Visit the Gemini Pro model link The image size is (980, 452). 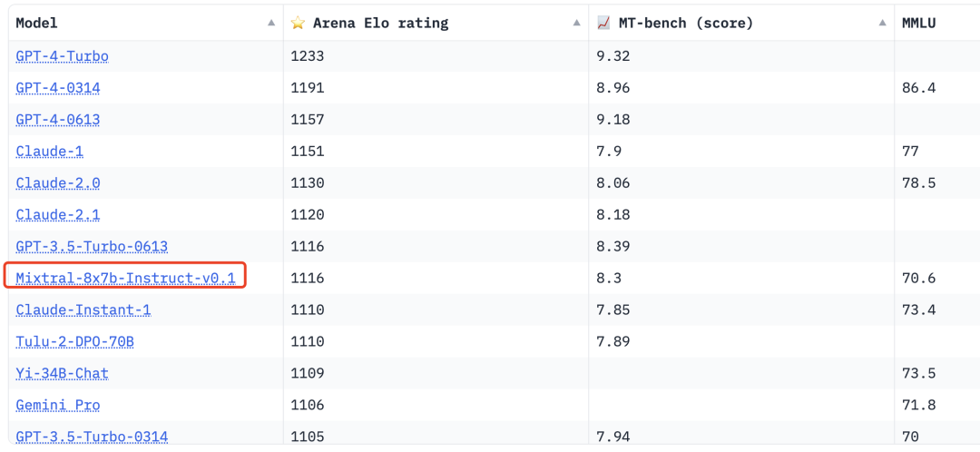tap(58, 406)
